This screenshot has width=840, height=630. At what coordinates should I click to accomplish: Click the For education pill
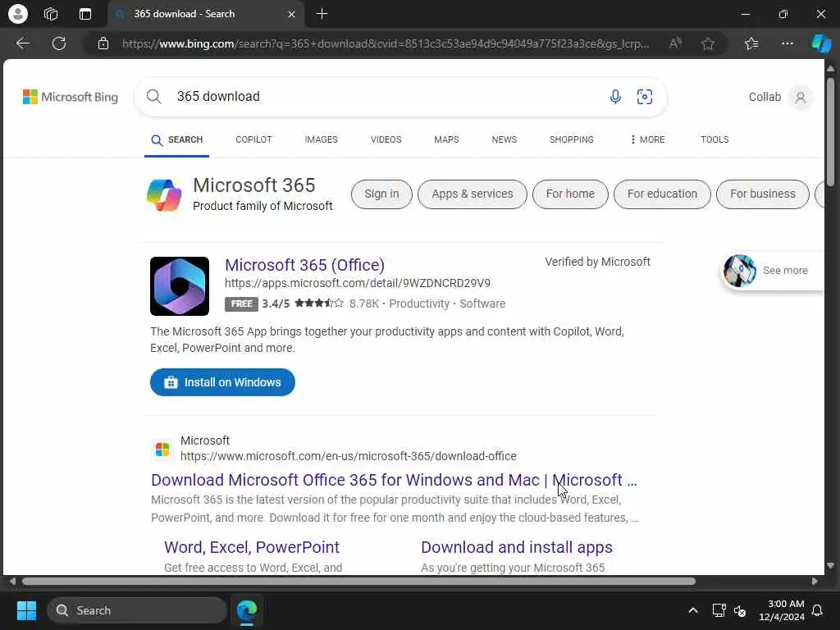coord(662,194)
